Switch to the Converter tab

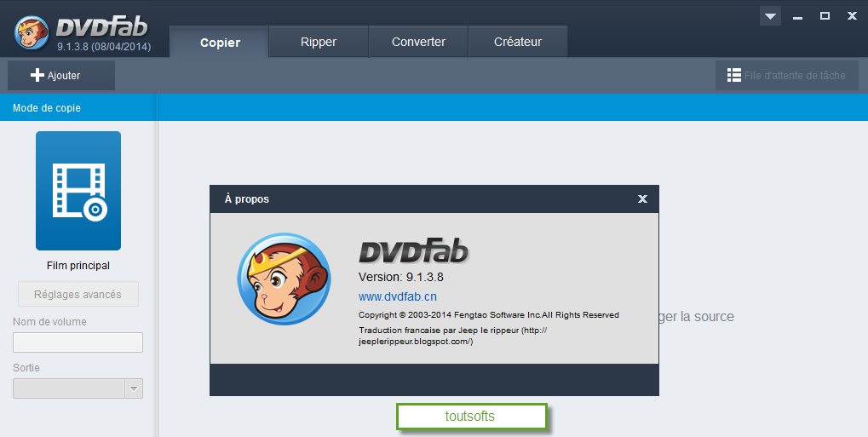pyautogui.click(x=418, y=42)
